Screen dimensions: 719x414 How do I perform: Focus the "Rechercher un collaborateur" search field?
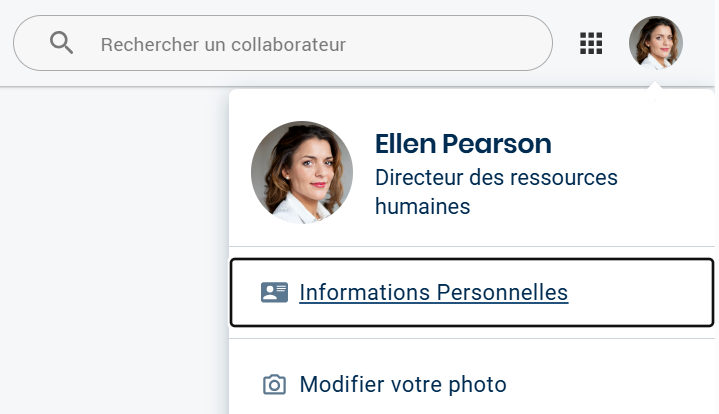point(300,44)
